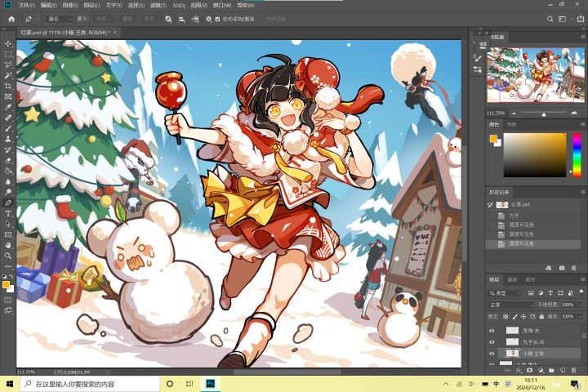Create new snapshot camera icon in History
Viewport: 588px width, 392px height.
click(x=561, y=268)
